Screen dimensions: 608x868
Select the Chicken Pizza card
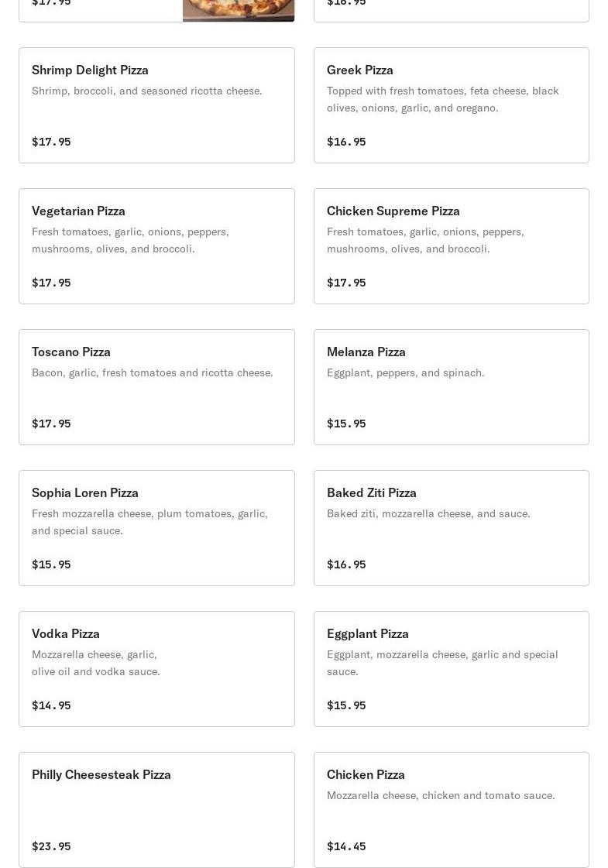point(451,810)
